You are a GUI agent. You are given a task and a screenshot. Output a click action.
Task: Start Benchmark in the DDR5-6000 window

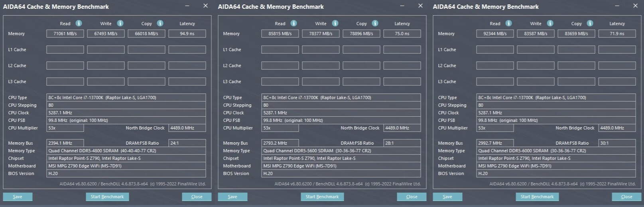[x=537, y=197]
